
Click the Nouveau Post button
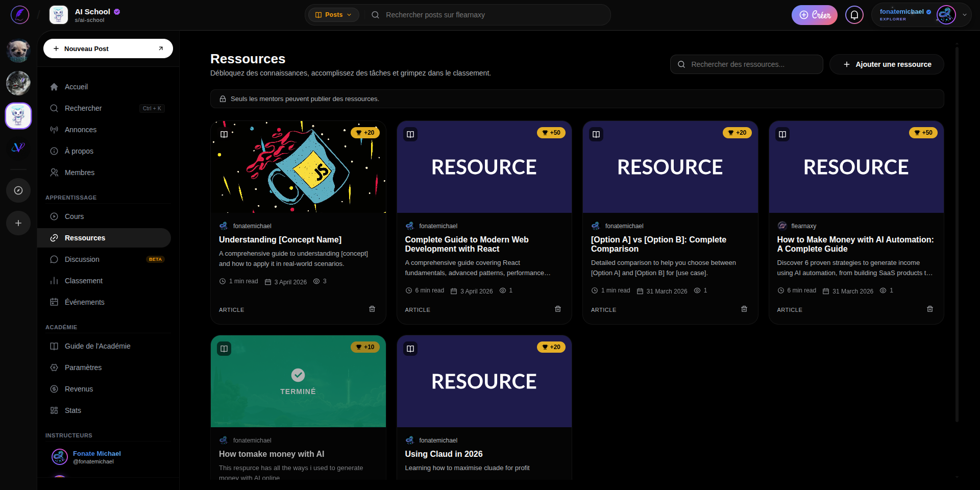(x=108, y=48)
